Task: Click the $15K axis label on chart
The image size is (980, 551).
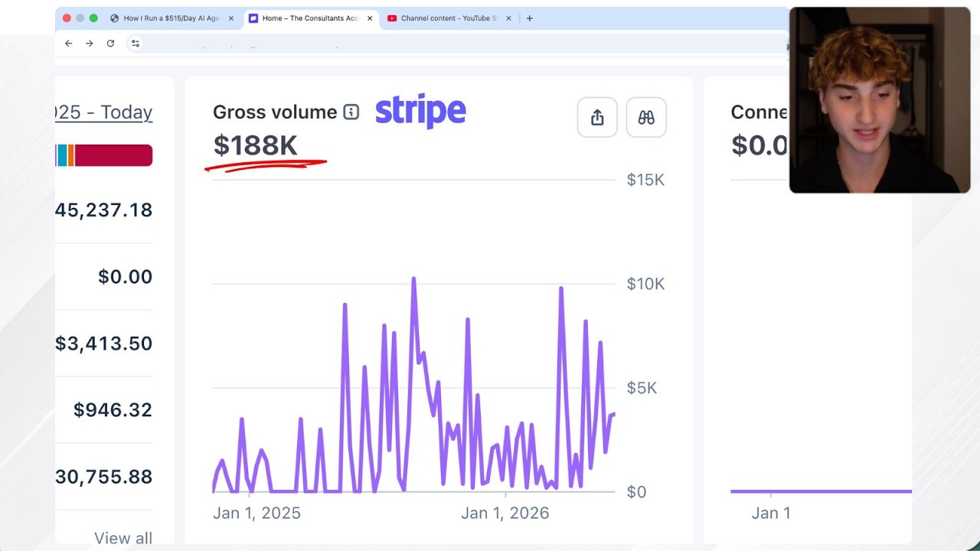Action: 645,180
